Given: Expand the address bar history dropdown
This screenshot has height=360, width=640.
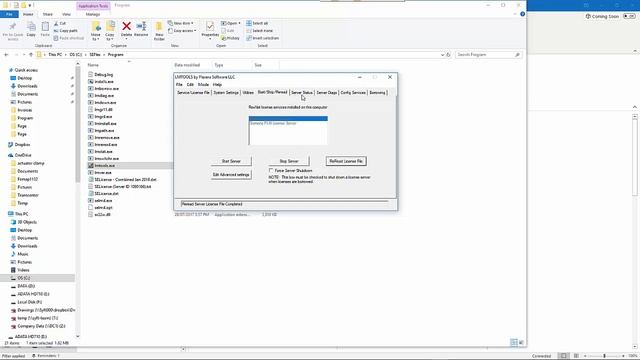Looking at the screenshot, I should pos(442,54).
